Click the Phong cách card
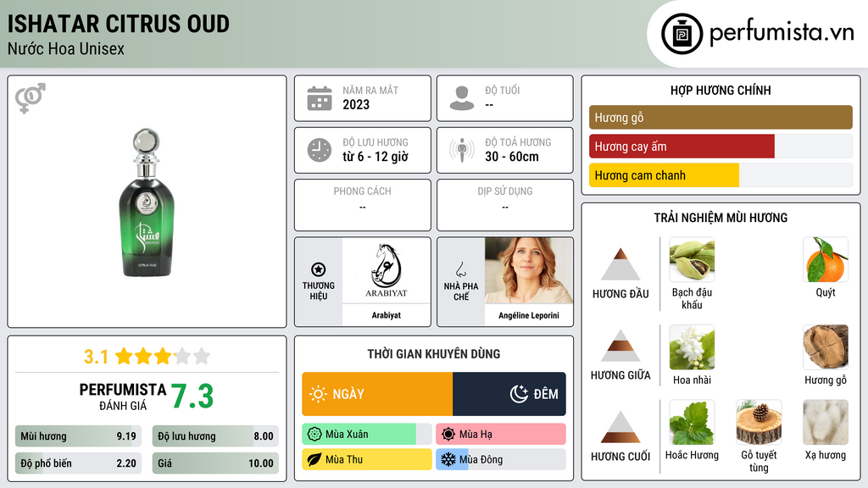The width and height of the screenshot is (868, 488). point(363,205)
